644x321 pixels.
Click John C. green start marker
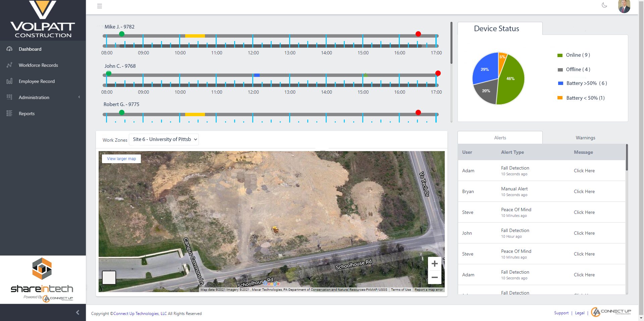109,73
